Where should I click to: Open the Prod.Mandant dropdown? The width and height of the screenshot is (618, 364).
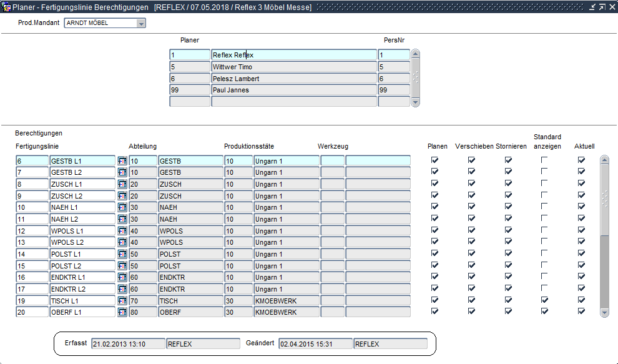(x=141, y=24)
